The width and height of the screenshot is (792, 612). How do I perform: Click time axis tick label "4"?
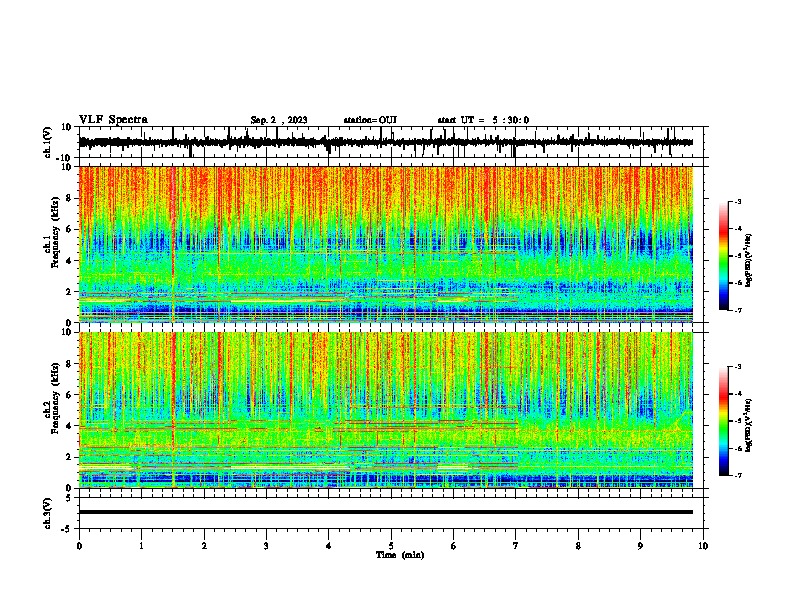pyautogui.click(x=329, y=546)
